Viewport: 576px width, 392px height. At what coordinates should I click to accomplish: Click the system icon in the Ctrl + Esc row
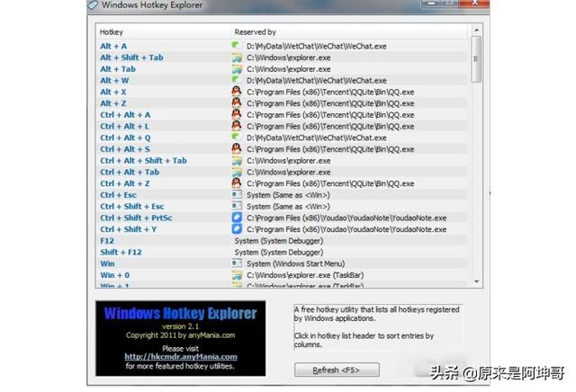point(237,194)
